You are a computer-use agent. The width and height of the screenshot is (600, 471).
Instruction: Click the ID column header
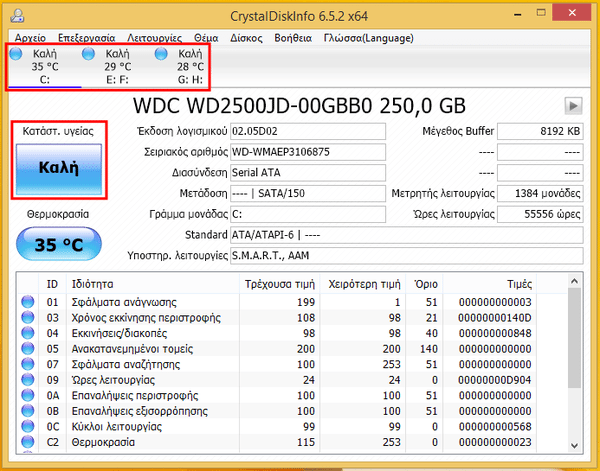pyautogui.click(x=52, y=284)
